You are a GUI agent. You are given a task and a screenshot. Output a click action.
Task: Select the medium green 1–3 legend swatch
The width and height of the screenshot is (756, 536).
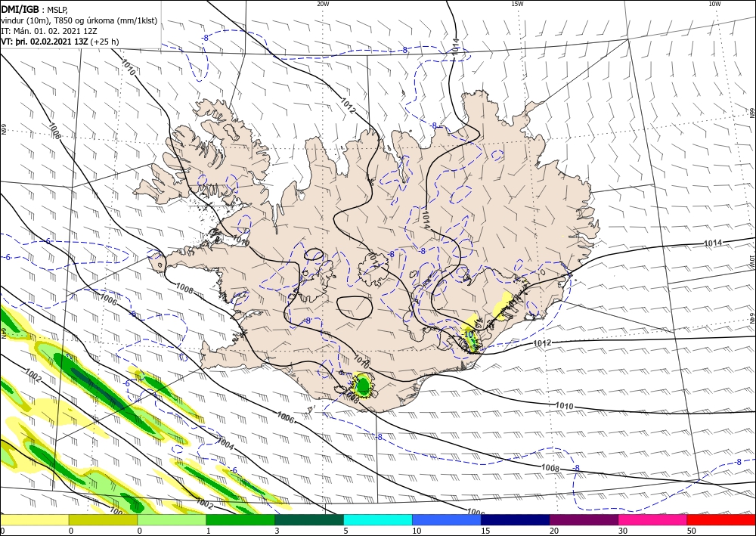pyautogui.click(x=240, y=520)
